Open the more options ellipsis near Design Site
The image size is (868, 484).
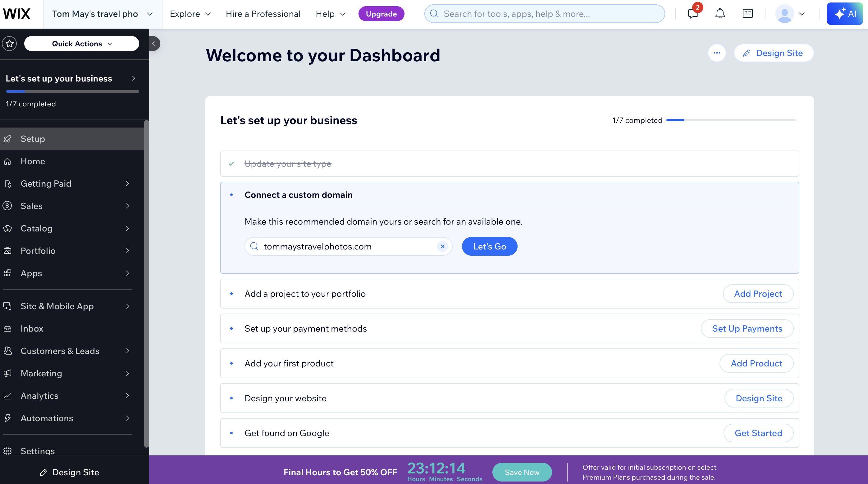717,53
